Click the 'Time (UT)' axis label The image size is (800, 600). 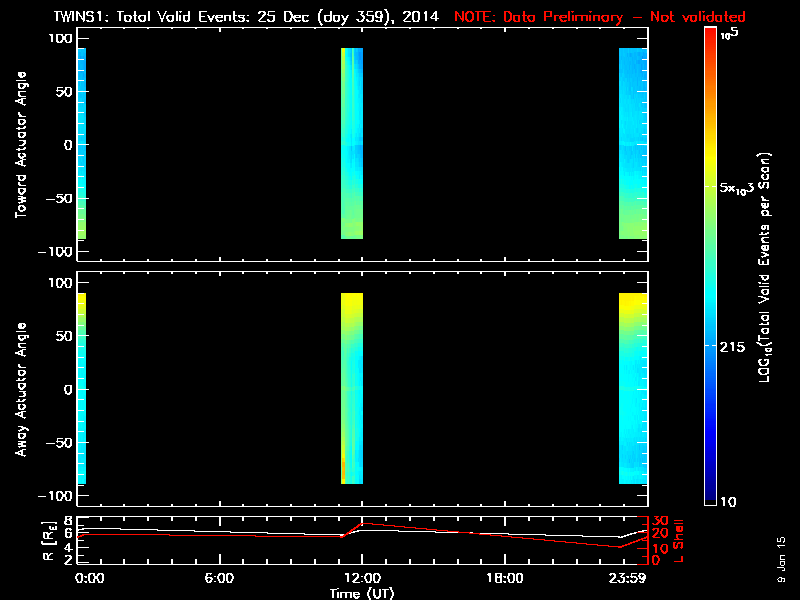pos(363,593)
